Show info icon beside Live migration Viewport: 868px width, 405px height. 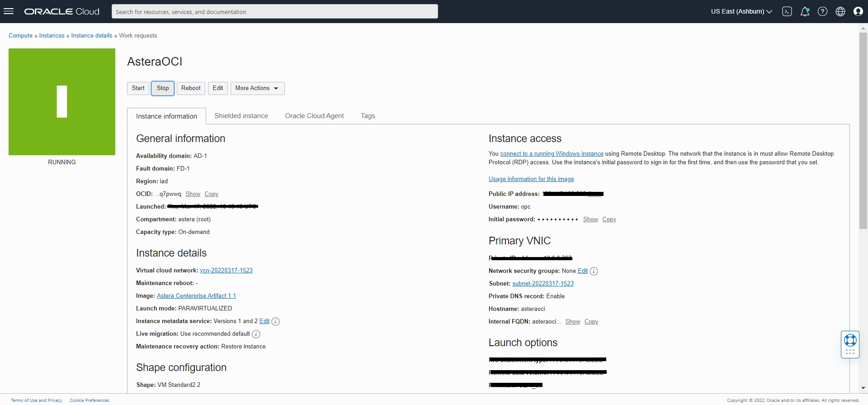[x=256, y=334]
